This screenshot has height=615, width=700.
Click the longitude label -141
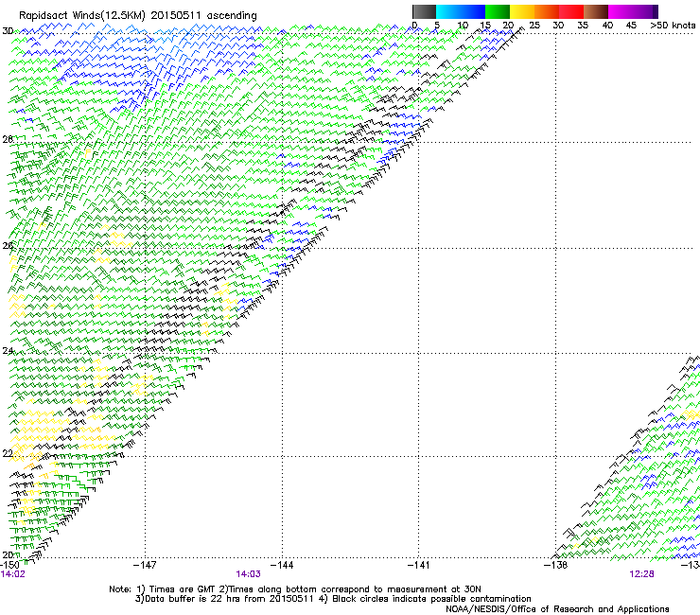click(419, 565)
